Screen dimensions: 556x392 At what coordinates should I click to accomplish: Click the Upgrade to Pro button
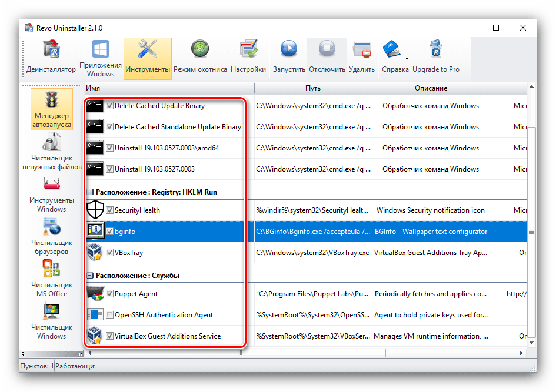click(x=436, y=58)
